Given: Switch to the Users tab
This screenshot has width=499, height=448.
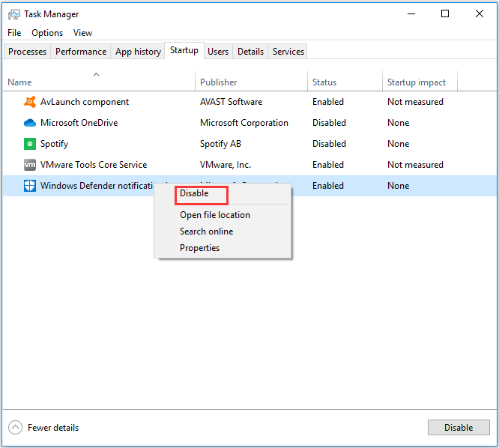Looking at the screenshot, I should click(218, 52).
